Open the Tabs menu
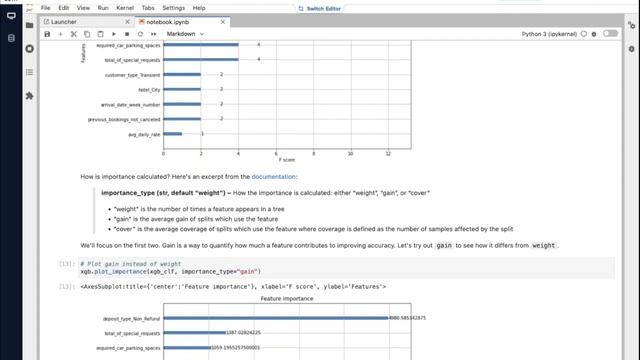The height and width of the screenshot is (360, 640). coord(148,8)
